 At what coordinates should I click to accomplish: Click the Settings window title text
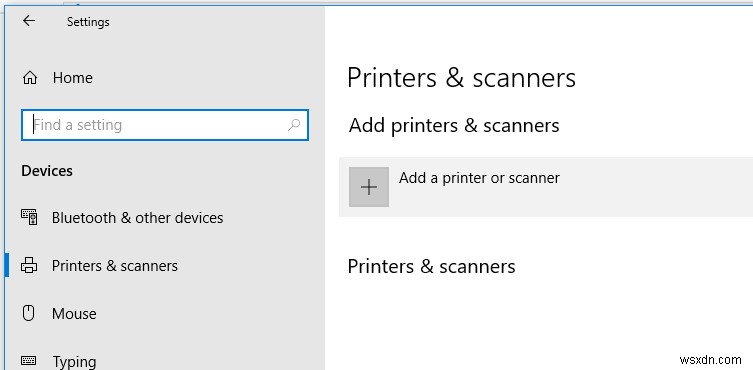88,22
